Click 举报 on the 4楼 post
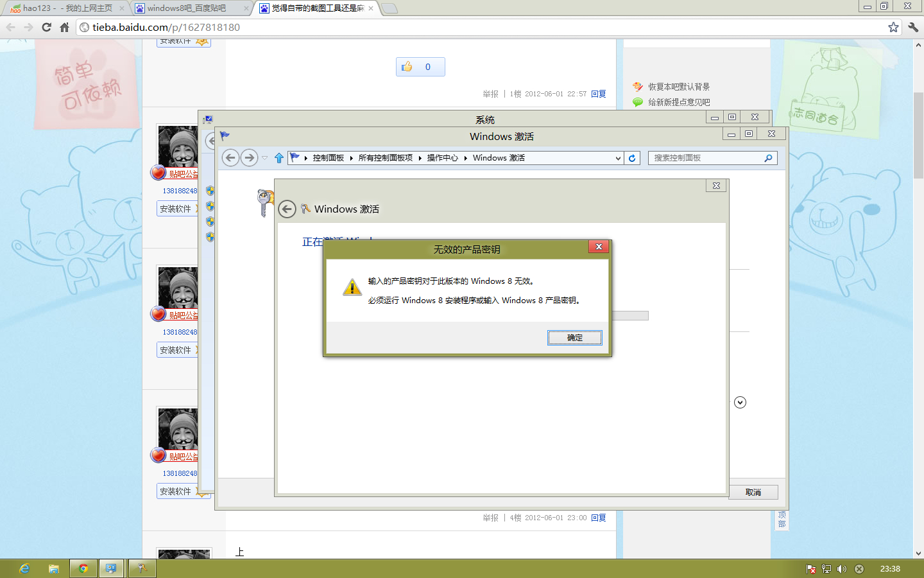 [x=490, y=518]
